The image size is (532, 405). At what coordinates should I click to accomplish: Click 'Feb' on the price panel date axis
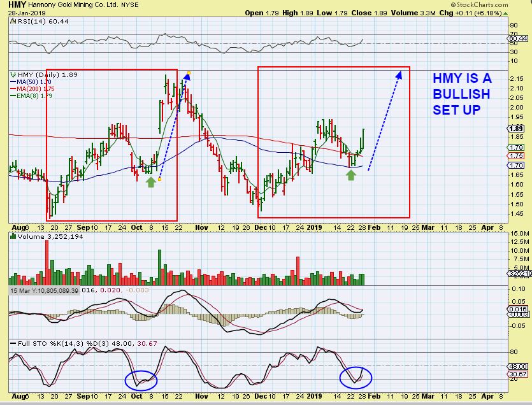374,227
